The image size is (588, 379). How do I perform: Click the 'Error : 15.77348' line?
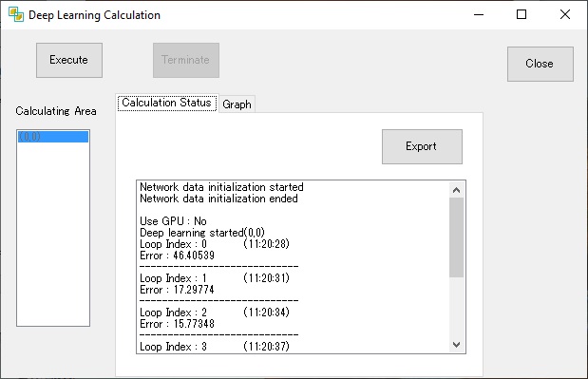(177, 324)
